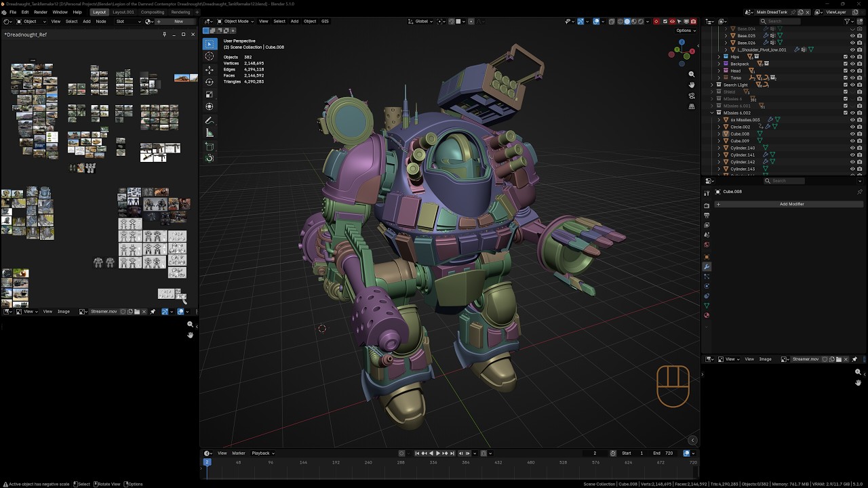This screenshot has height=488, width=868.
Task: Open the Tool properties tab
Action: pyautogui.click(x=707, y=193)
